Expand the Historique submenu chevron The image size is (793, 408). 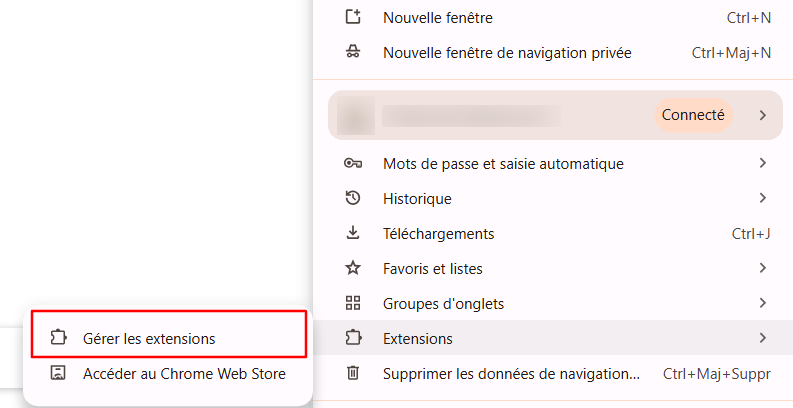(762, 198)
